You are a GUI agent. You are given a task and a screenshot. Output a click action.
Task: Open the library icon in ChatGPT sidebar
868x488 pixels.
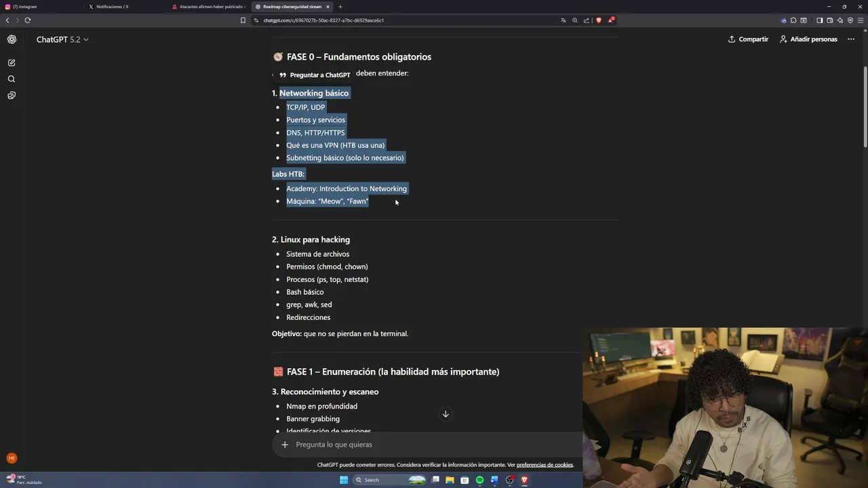coord(12,96)
